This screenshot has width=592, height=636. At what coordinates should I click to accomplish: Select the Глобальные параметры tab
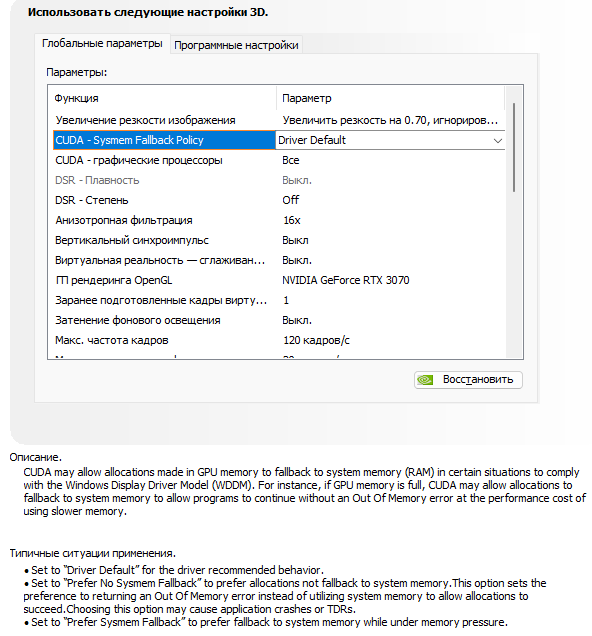[x=102, y=43]
